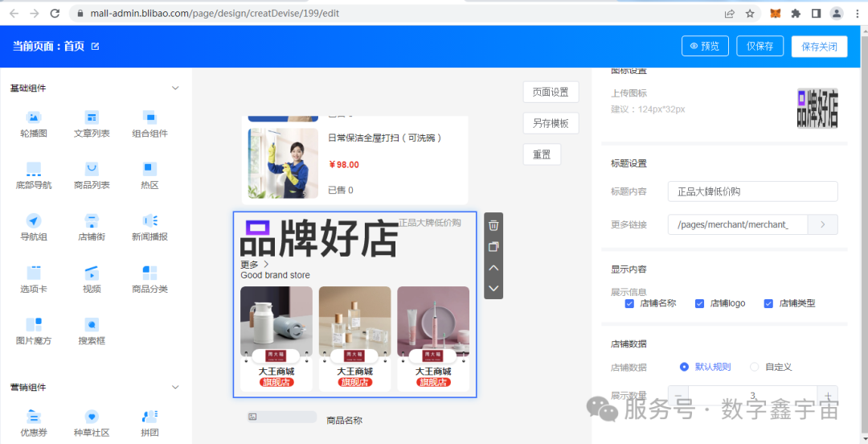Toggle the 店铺logo checkbox
The width and height of the screenshot is (868, 444).
(x=700, y=304)
